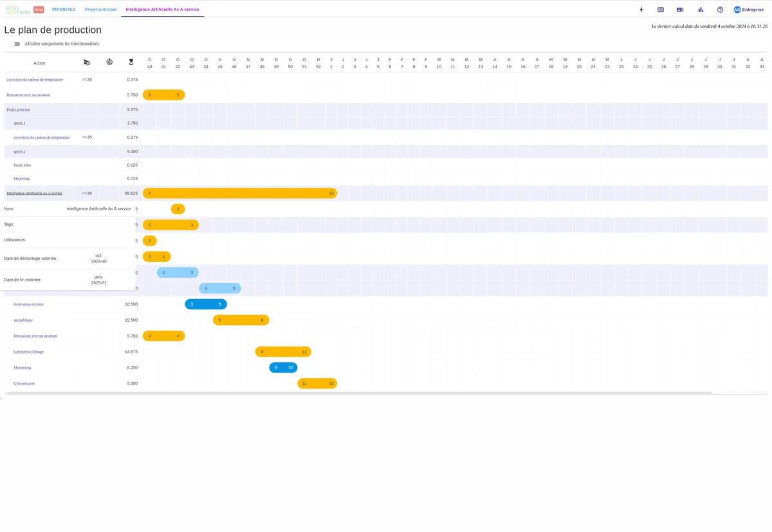The width and height of the screenshot is (772, 532).
Task: Click the horizontal scrollbar under the chart
Action: 359,392
